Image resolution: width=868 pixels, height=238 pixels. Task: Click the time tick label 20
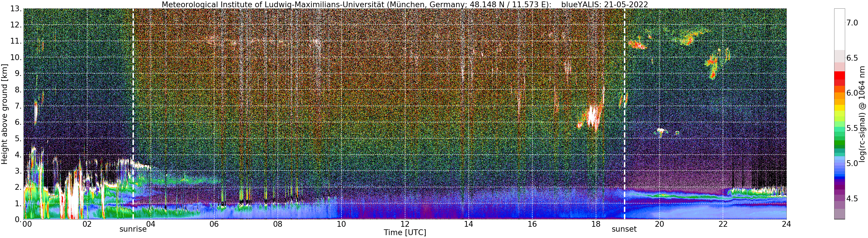click(x=659, y=224)
